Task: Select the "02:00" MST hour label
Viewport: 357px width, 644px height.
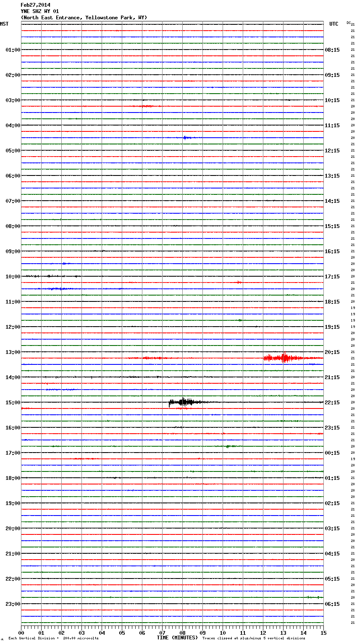Action: tap(13, 75)
